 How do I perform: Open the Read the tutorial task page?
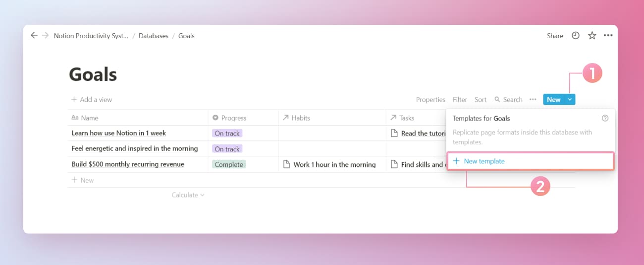(x=419, y=133)
